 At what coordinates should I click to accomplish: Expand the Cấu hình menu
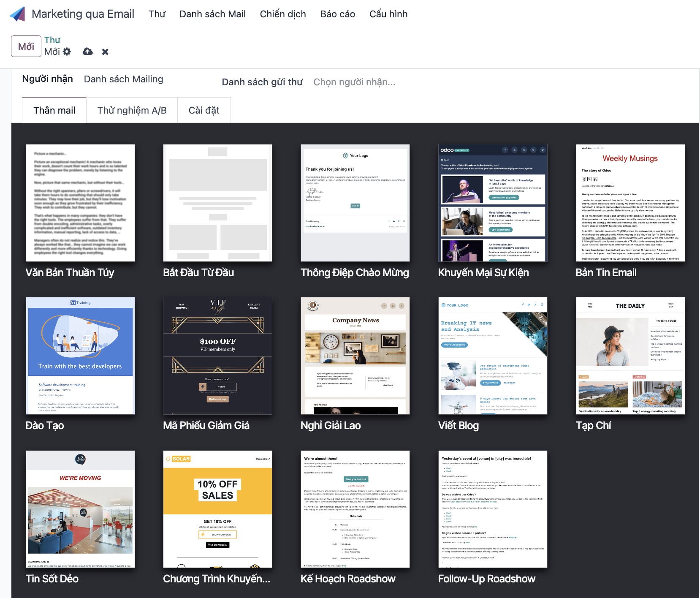388,14
